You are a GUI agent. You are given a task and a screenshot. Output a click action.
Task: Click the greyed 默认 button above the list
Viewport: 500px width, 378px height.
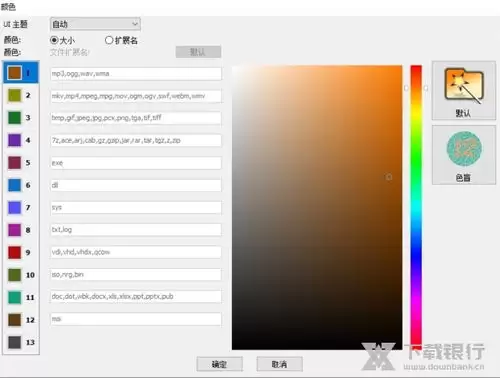click(x=198, y=52)
